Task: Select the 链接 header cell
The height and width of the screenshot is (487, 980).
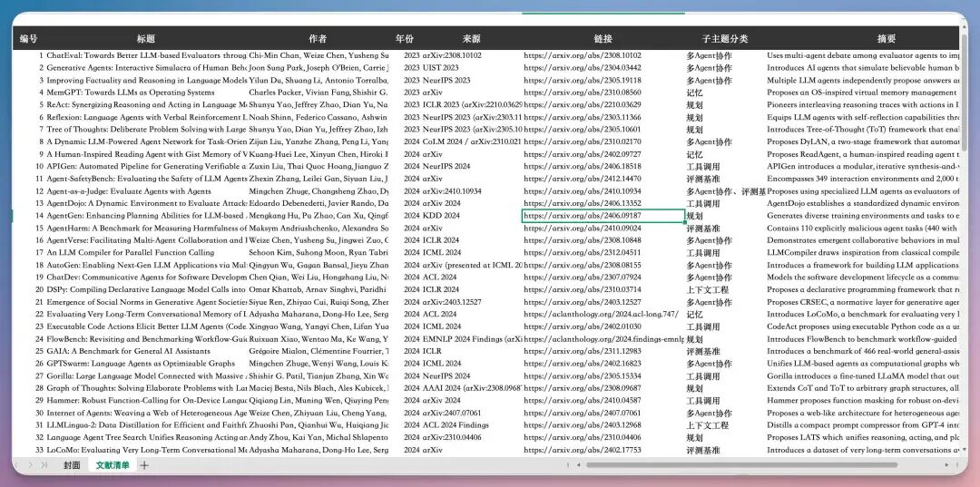Action: [603, 39]
